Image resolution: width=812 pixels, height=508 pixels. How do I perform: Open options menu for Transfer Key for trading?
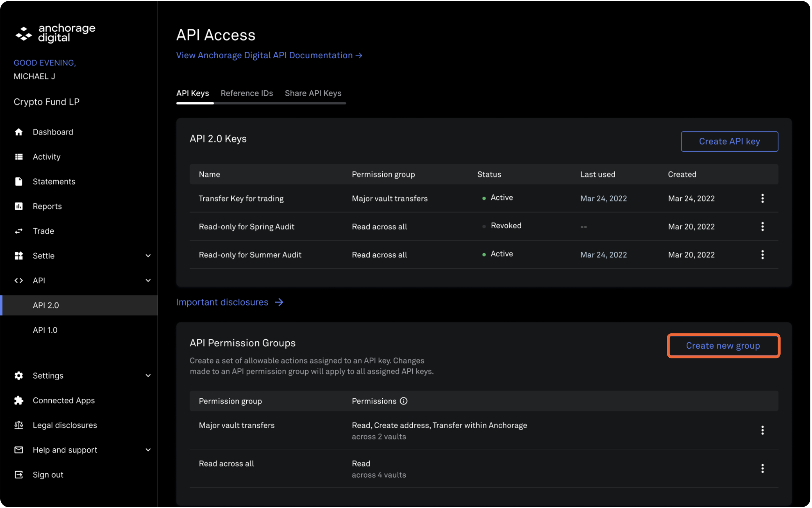763,198
